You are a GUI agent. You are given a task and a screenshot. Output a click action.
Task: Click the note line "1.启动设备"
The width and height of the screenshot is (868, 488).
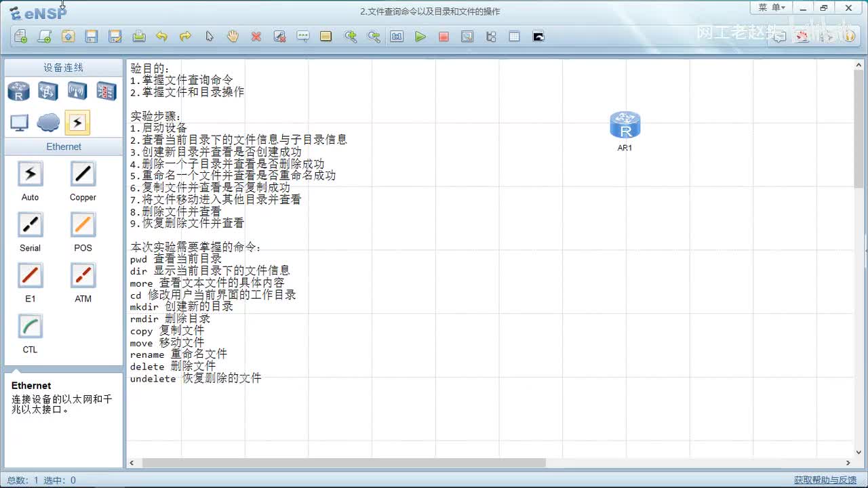pyautogui.click(x=159, y=127)
